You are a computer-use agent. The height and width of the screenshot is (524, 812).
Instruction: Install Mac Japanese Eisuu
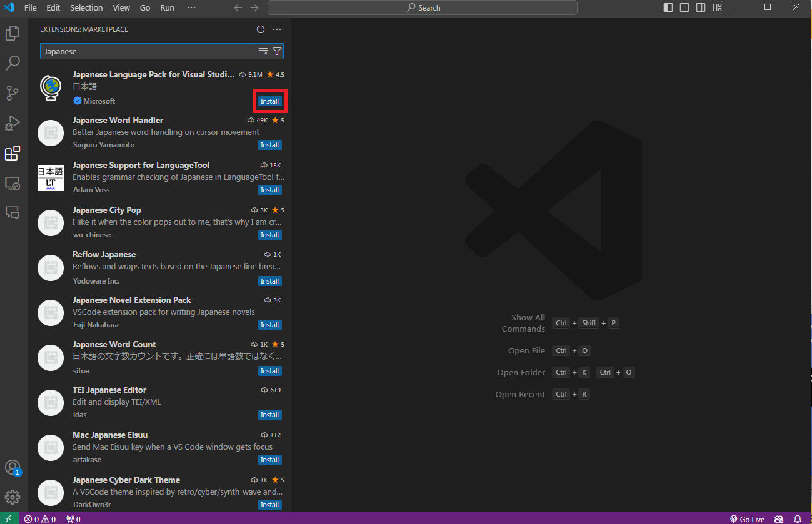pos(269,460)
